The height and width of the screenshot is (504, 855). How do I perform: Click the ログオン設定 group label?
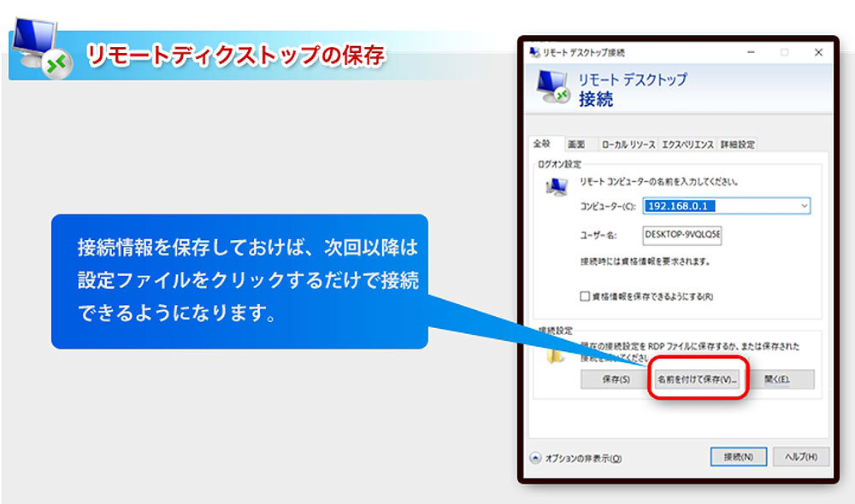coord(559,164)
